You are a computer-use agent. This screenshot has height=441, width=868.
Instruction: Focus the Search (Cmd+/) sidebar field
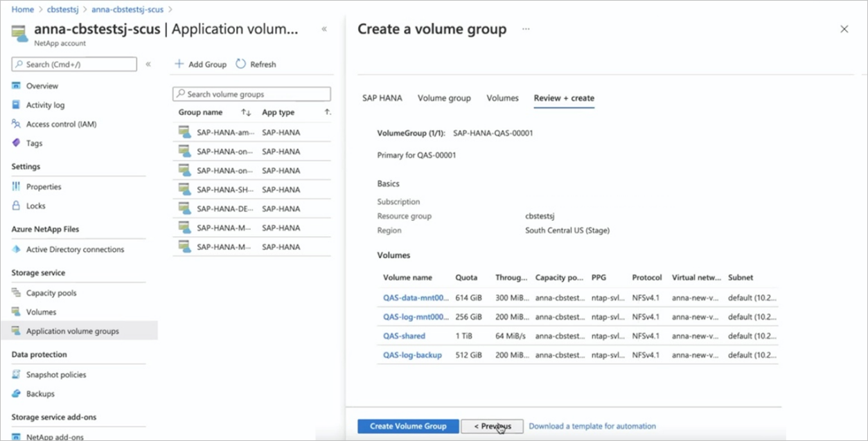74,64
